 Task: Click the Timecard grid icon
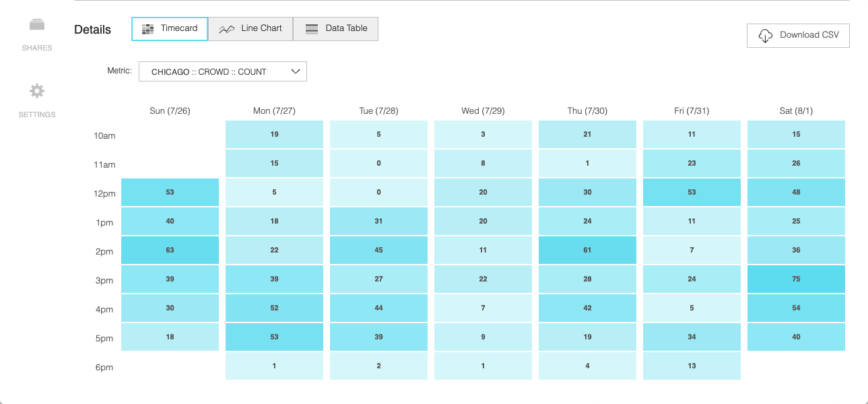[147, 29]
